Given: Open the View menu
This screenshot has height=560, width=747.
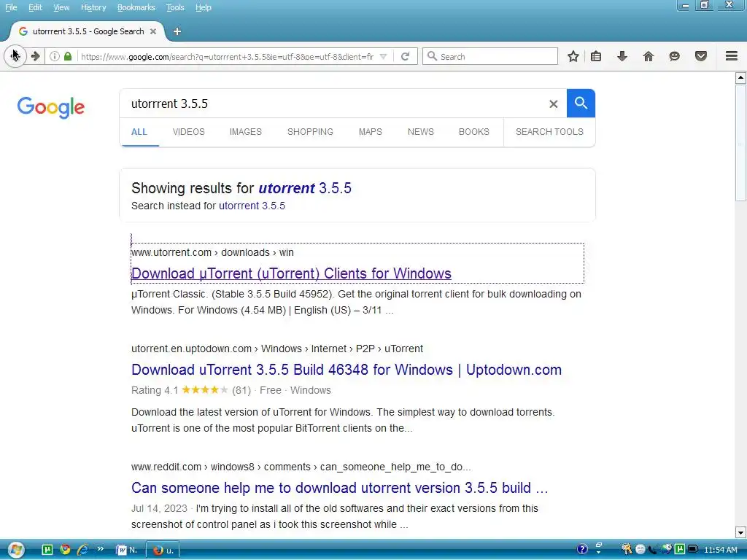Looking at the screenshot, I should 61,7.
